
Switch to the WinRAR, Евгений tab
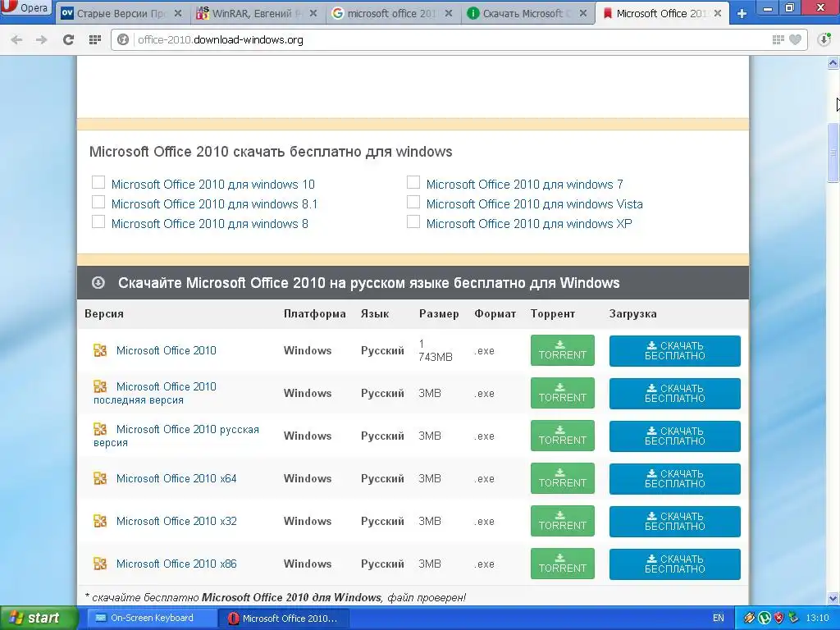coord(257,13)
